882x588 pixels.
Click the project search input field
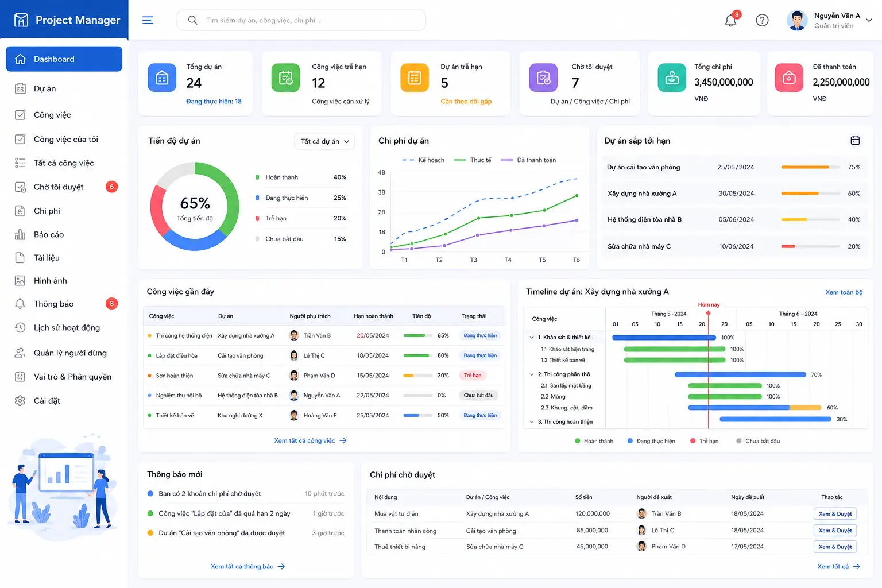click(x=301, y=20)
